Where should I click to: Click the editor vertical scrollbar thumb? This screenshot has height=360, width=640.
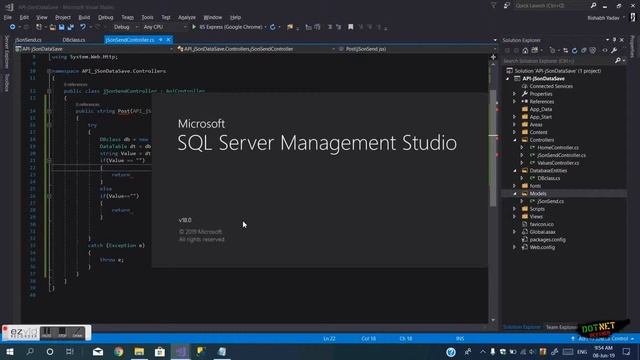coord(493,148)
